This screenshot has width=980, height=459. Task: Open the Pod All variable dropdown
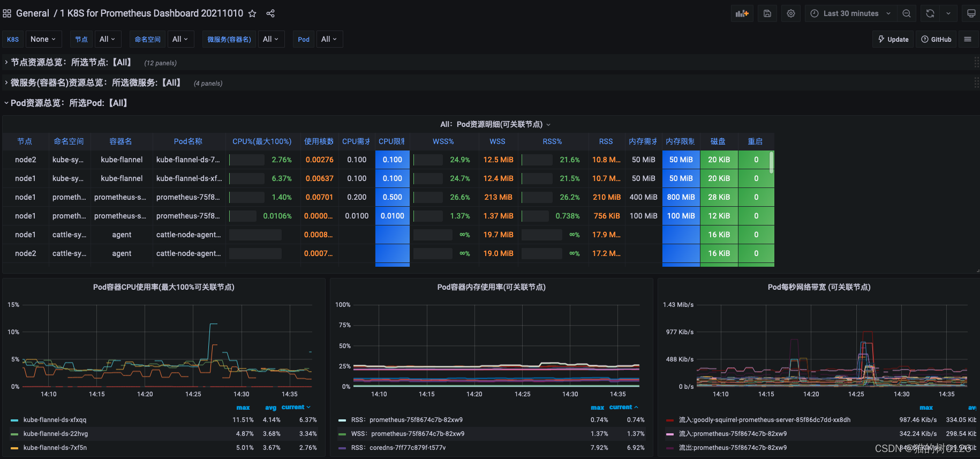click(x=329, y=39)
